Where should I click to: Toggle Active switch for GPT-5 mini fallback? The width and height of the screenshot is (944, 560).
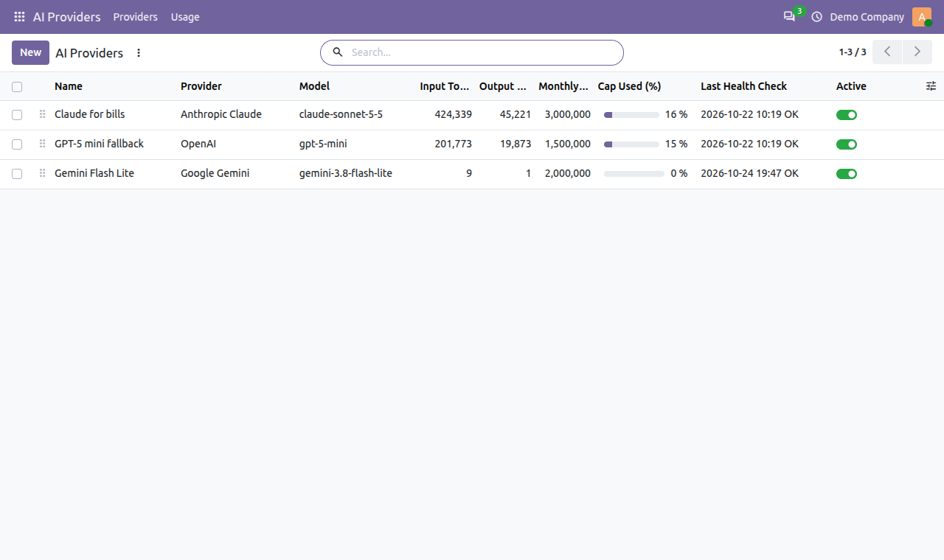847,144
